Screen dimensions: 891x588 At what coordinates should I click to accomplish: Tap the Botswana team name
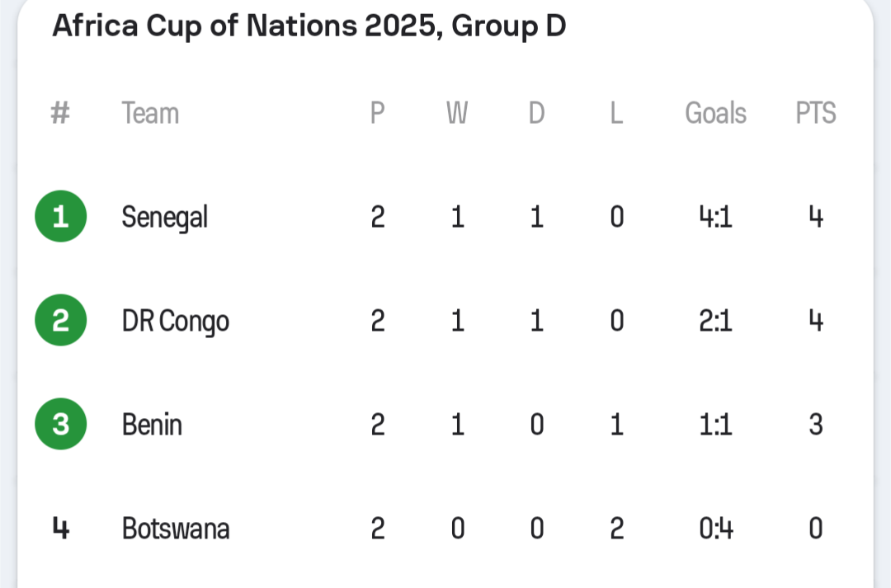click(x=175, y=529)
